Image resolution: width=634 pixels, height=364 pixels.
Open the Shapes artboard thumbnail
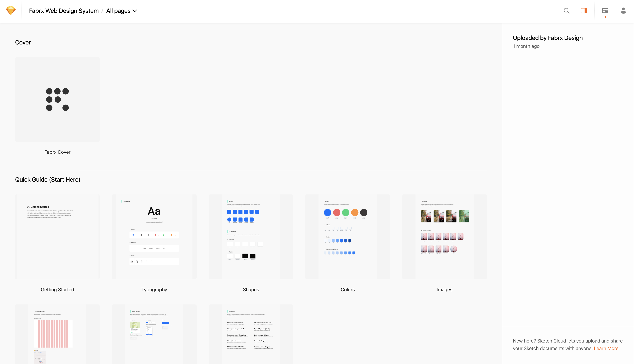(x=251, y=236)
